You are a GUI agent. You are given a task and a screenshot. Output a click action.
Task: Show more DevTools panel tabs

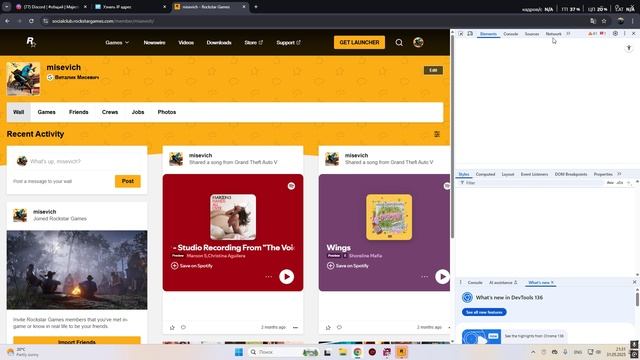pyautogui.click(x=568, y=33)
